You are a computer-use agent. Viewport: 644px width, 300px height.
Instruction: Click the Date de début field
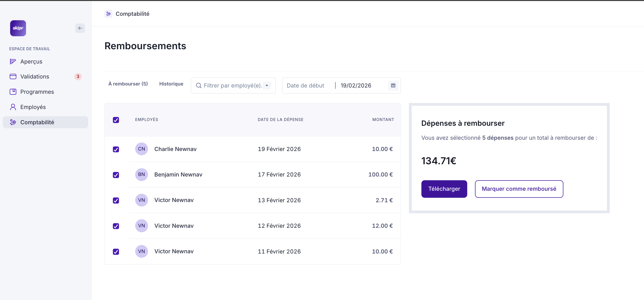(x=305, y=85)
